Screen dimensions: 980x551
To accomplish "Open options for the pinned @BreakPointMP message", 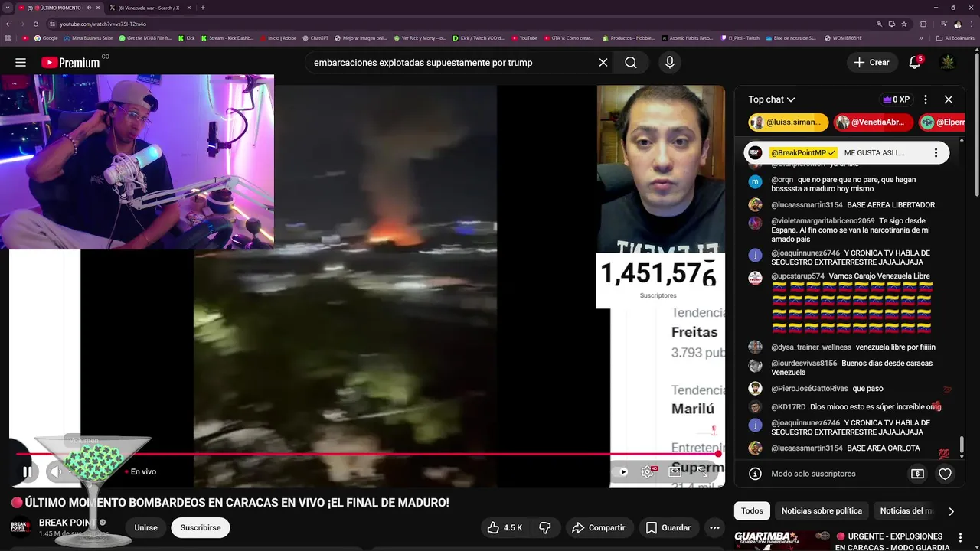I will (936, 153).
